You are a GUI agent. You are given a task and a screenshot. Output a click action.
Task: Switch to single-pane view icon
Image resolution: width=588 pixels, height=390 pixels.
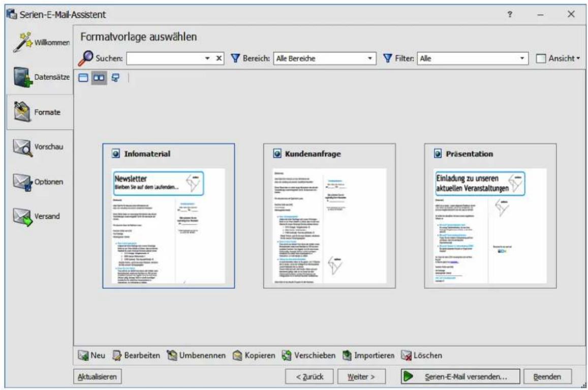(x=83, y=78)
